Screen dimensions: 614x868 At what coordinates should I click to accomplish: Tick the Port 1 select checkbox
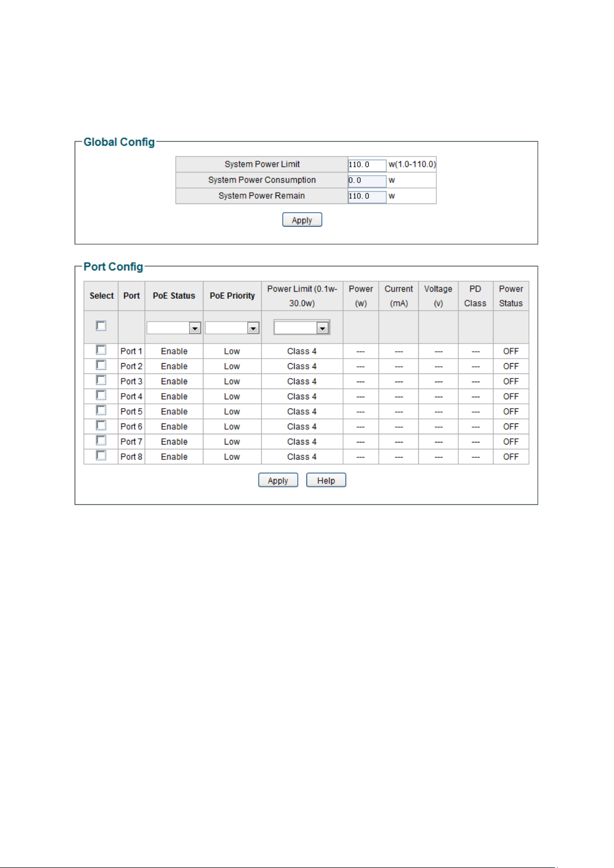point(101,350)
